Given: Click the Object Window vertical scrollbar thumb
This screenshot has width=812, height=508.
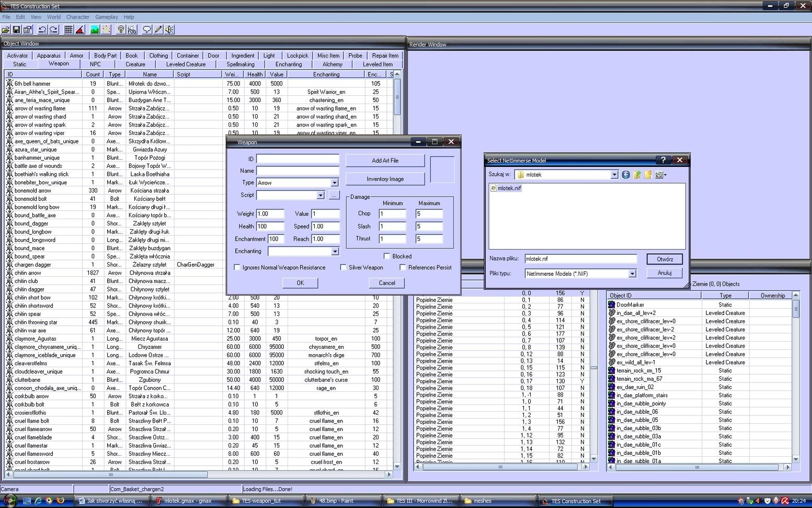Looking at the screenshot, I should 397,97.
